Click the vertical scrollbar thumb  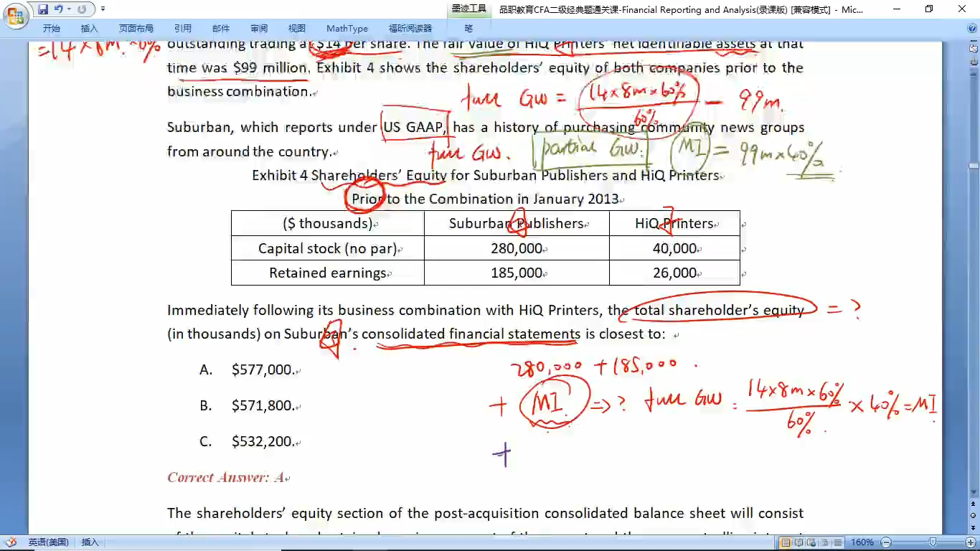(974, 166)
